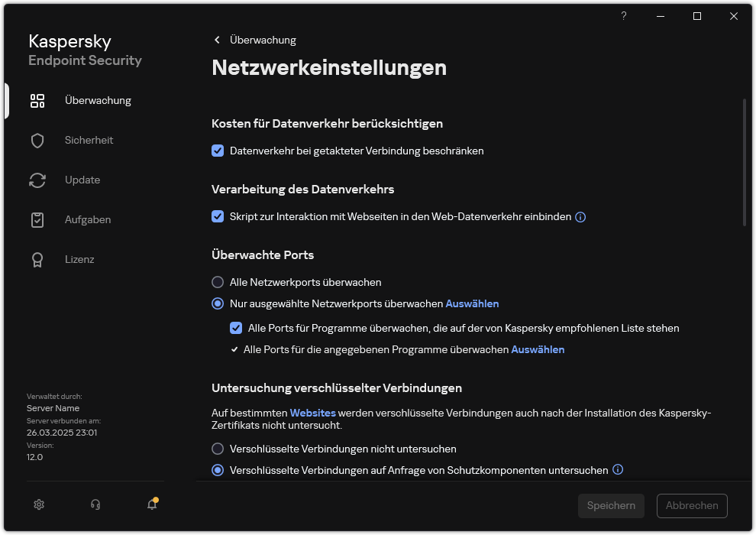Select Verschlüsselte Verbindungen nicht untersuchen
Viewport: 756px width, 535px height.
click(218, 449)
